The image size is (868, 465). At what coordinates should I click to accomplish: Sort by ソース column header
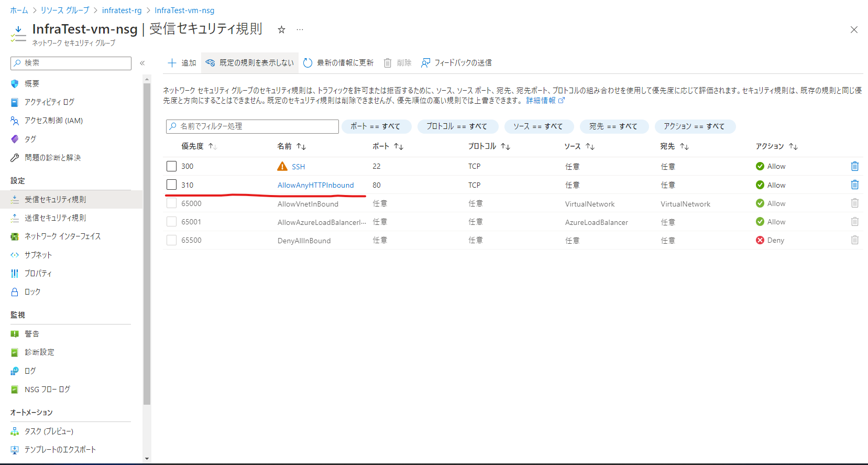[x=579, y=146]
